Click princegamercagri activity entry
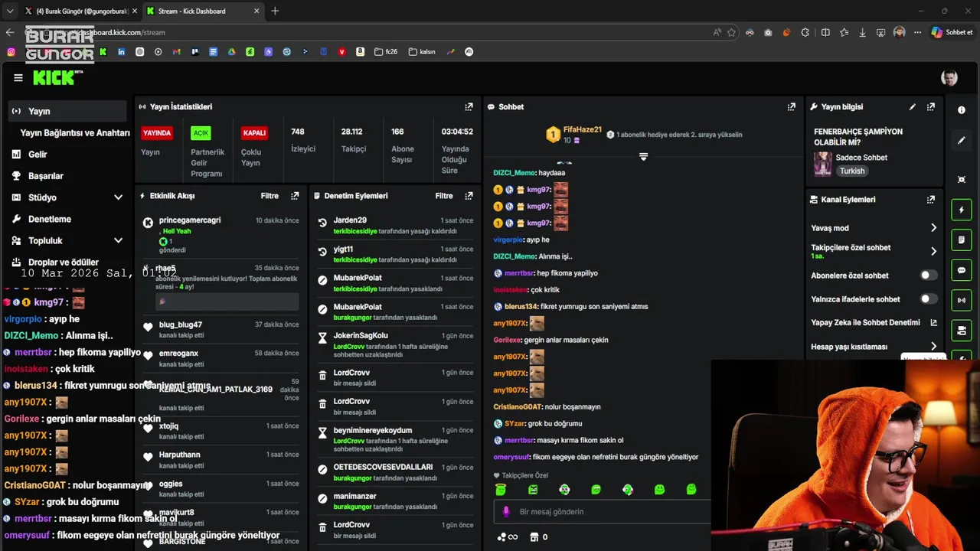Viewport: 980px width, 551px height. click(222, 234)
